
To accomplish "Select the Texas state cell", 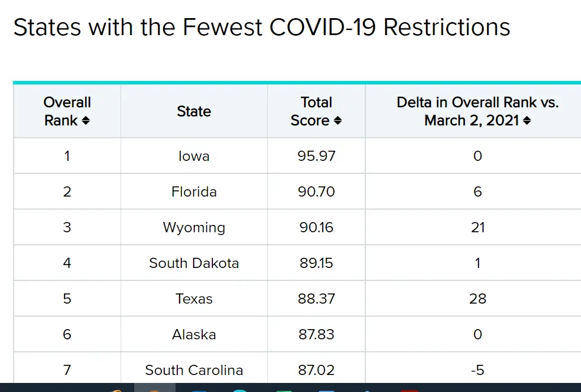I will pyautogui.click(x=194, y=299).
